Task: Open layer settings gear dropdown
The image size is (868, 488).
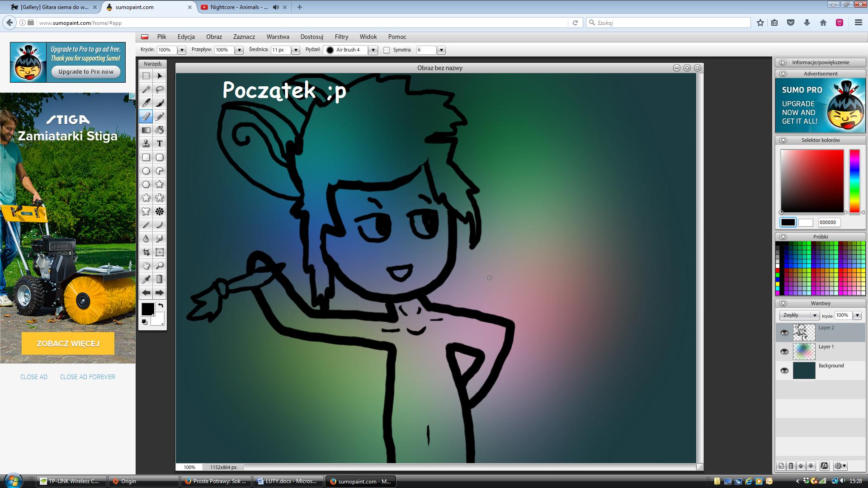Action: click(x=840, y=466)
